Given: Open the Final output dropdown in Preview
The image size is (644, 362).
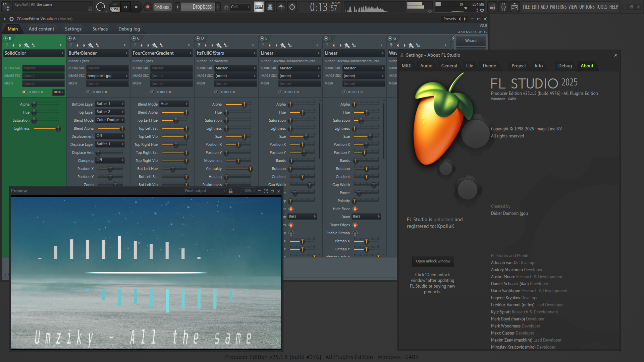Looking at the screenshot, I should (205, 191).
